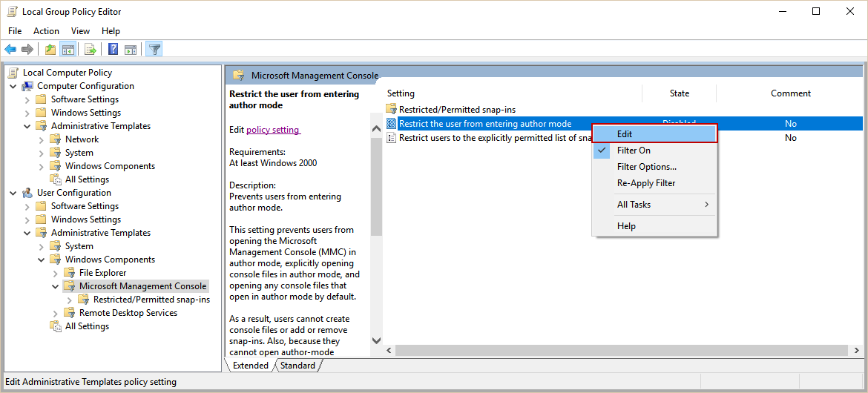868x393 pixels.
Task: Click the Local Computer Policy root icon
Action: 13,73
